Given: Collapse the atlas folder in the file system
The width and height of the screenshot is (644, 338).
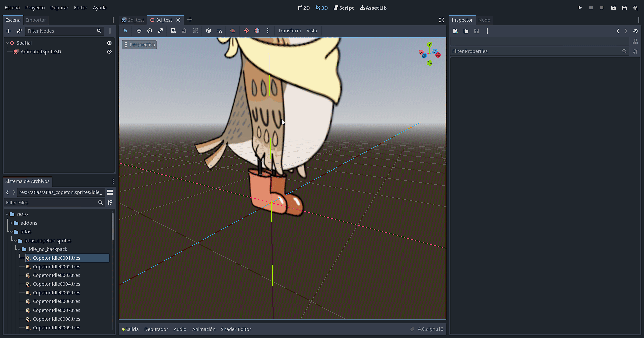Looking at the screenshot, I should [11, 231].
